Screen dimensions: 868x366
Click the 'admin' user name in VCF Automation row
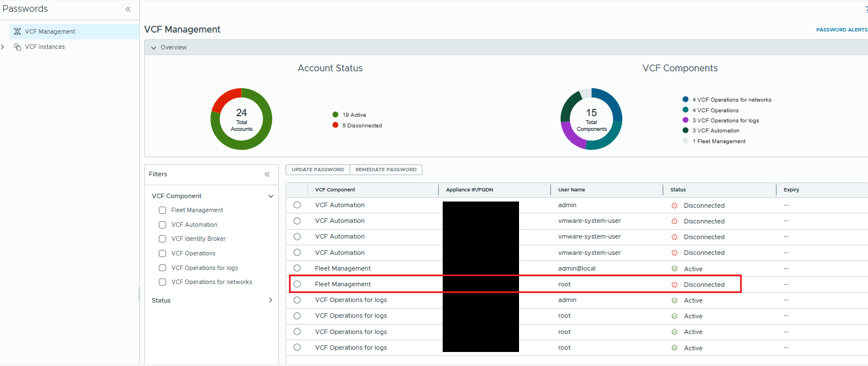coord(567,205)
